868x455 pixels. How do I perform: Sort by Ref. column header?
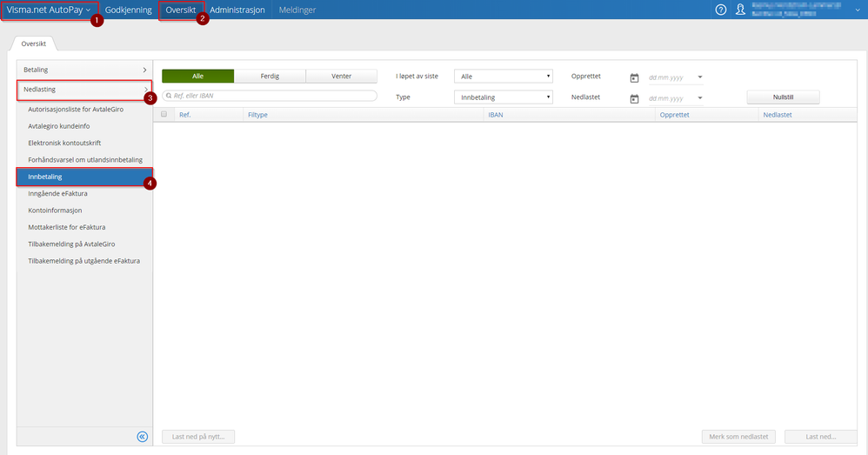point(185,115)
